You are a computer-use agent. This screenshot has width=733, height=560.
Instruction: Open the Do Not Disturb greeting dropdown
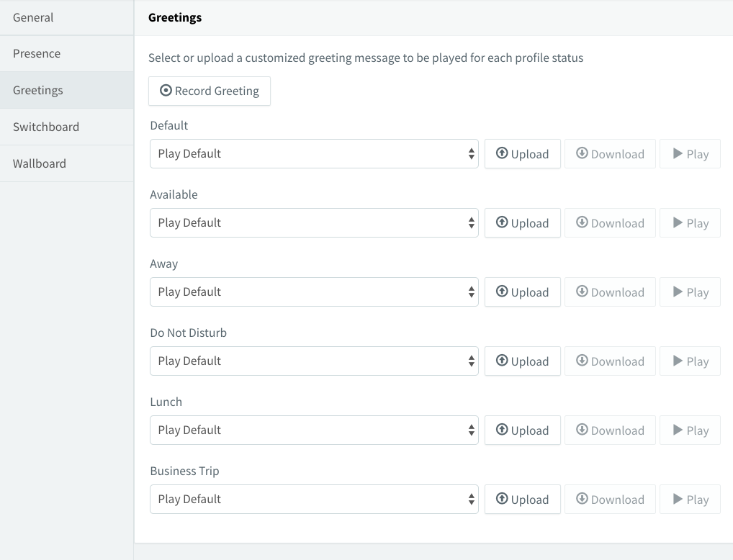click(314, 361)
